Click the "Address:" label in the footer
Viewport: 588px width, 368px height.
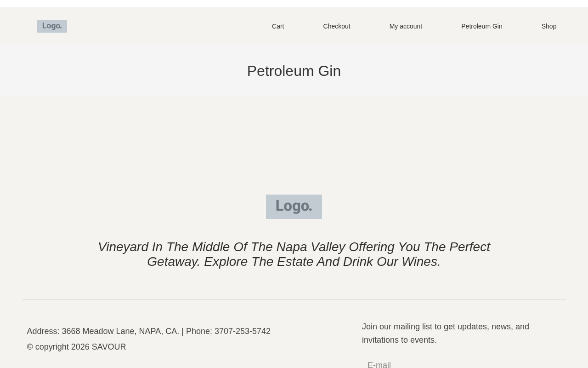tap(43, 331)
